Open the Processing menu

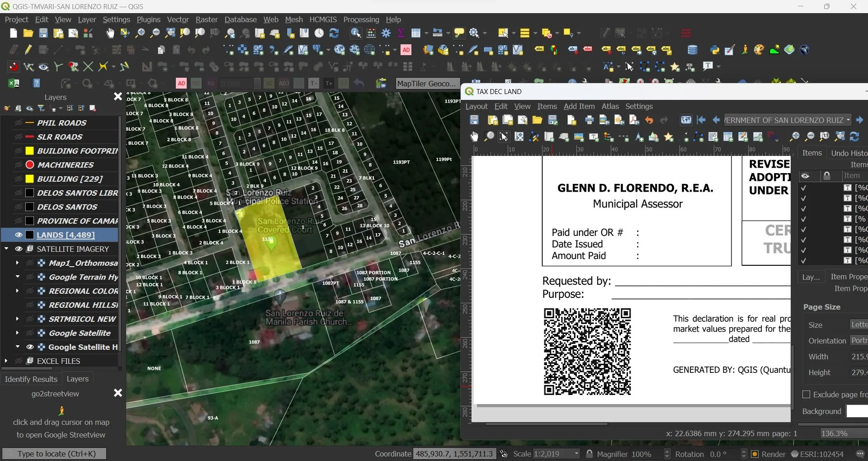[x=361, y=19]
